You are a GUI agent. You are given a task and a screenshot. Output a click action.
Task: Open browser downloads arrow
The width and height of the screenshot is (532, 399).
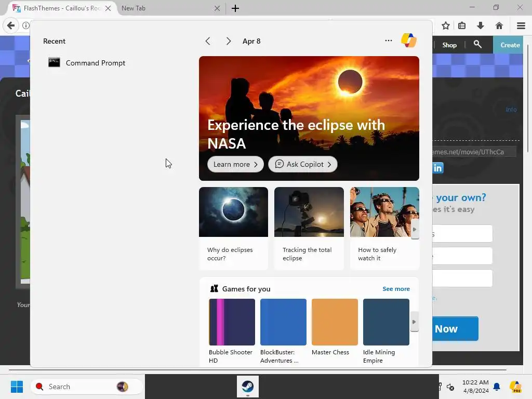pos(481,25)
